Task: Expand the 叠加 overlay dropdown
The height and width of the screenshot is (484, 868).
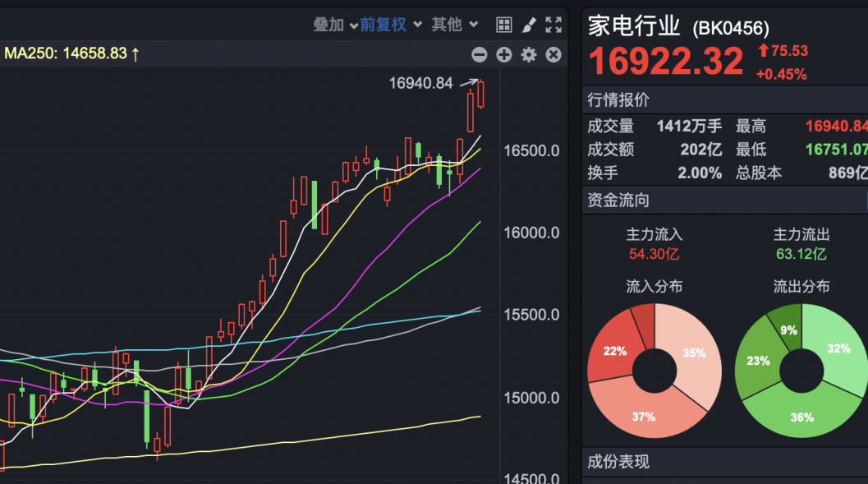Action: (336, 25)
